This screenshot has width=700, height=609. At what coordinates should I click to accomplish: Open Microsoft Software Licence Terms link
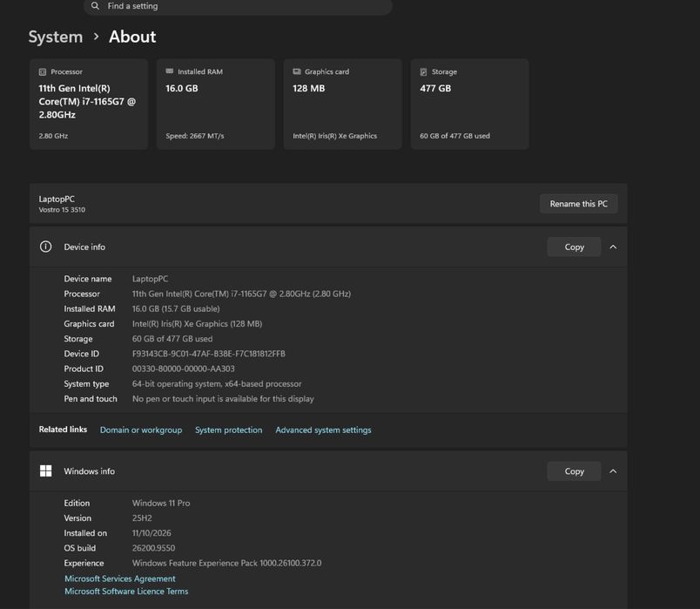(x=126, y=591)
